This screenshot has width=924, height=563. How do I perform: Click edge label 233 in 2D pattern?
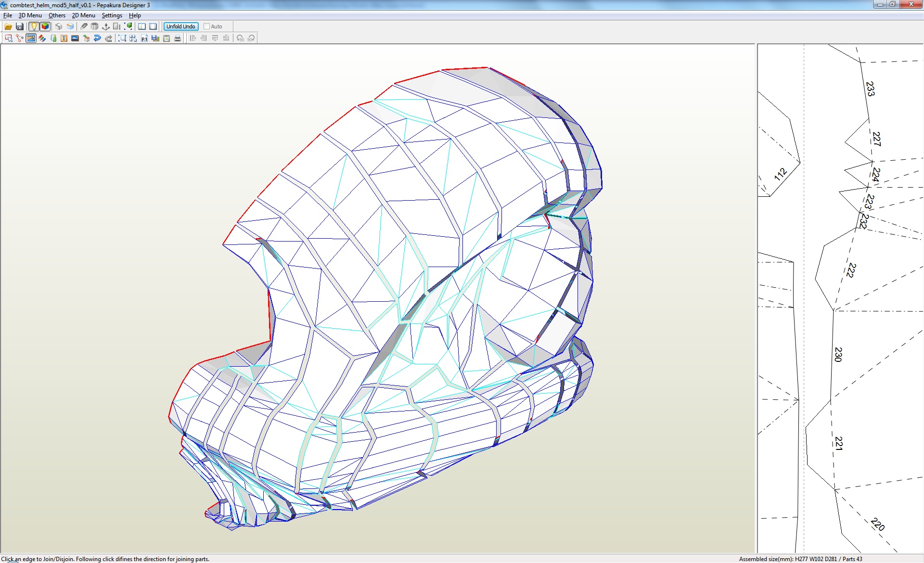tap(870, 89)
